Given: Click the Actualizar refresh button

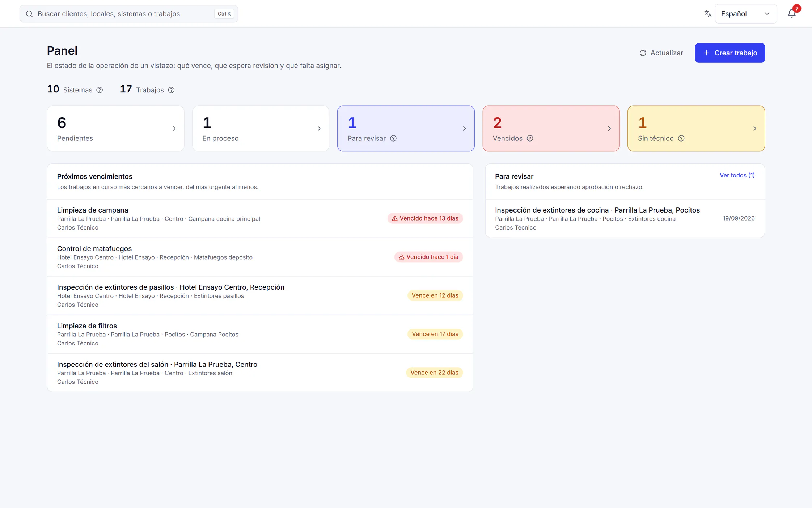Looking at the screenshot, I should point(661,53).
